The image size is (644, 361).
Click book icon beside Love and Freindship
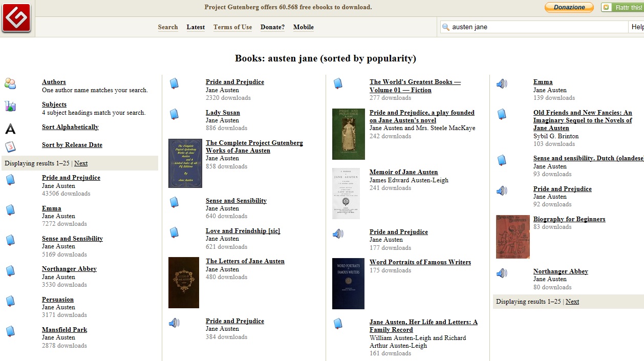174,233
